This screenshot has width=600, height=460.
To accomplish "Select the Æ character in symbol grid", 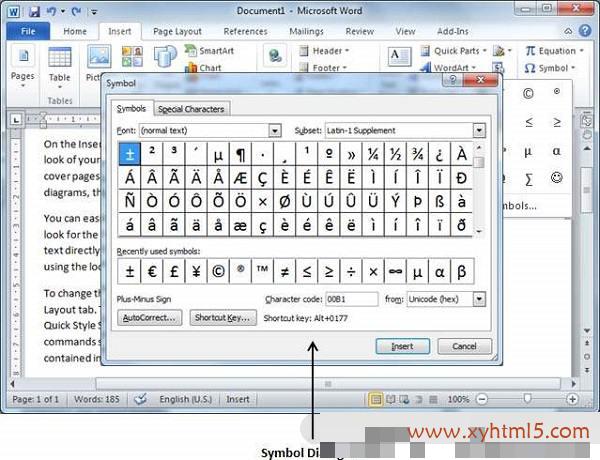I will pos(240,178).
